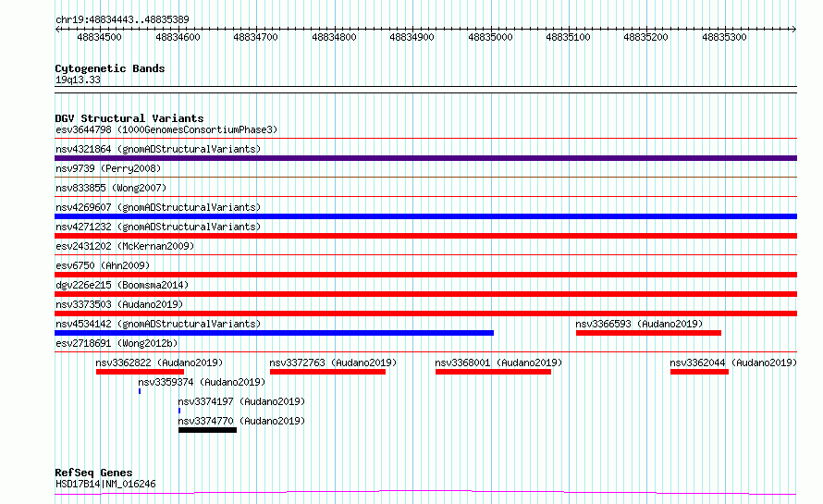Click the left arrow end of the ruler
This screenshot has width=823, height=504.
pos(57,29)
